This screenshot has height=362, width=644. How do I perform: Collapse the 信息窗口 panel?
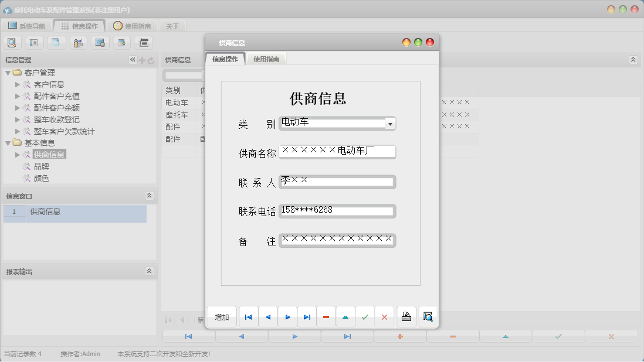(x=149, y=196)
